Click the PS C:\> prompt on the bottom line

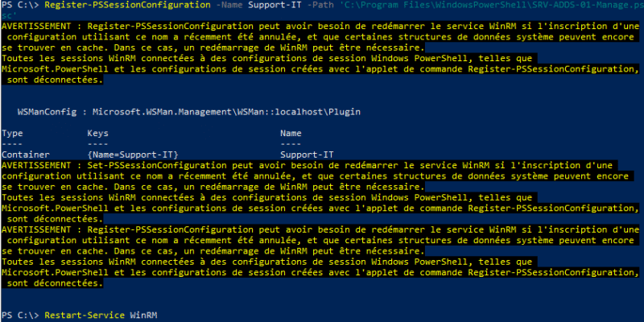(x=21, y=312)
